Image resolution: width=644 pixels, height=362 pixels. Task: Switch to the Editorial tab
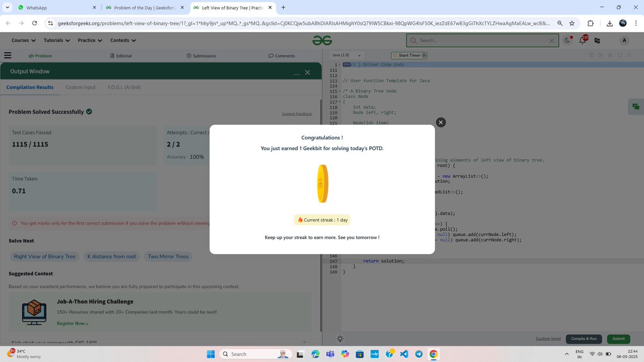click(121, 56)
